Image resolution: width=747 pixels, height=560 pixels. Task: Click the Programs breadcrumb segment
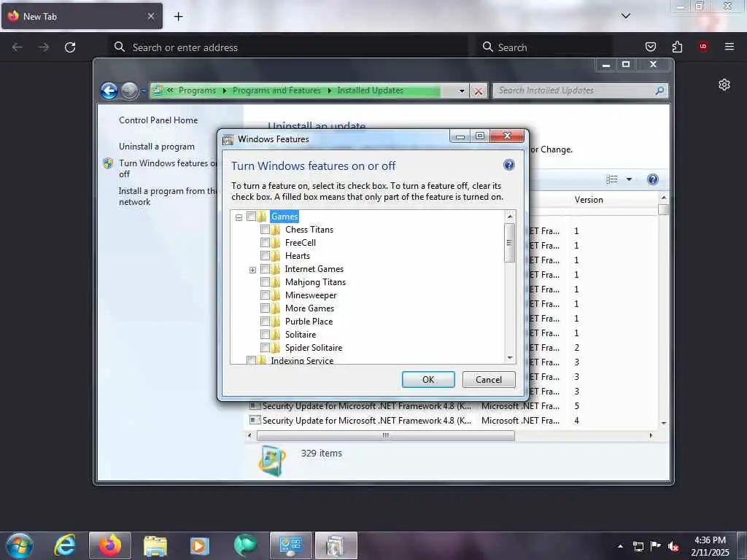click(x=197, y=90)
